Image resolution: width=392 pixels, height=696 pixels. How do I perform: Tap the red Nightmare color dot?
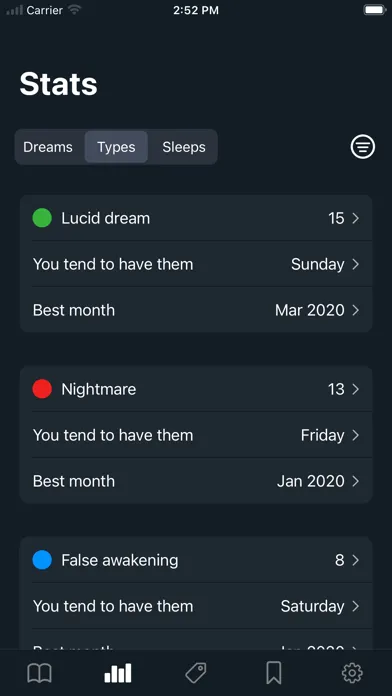pyautogui.click(x=42, y=389)
